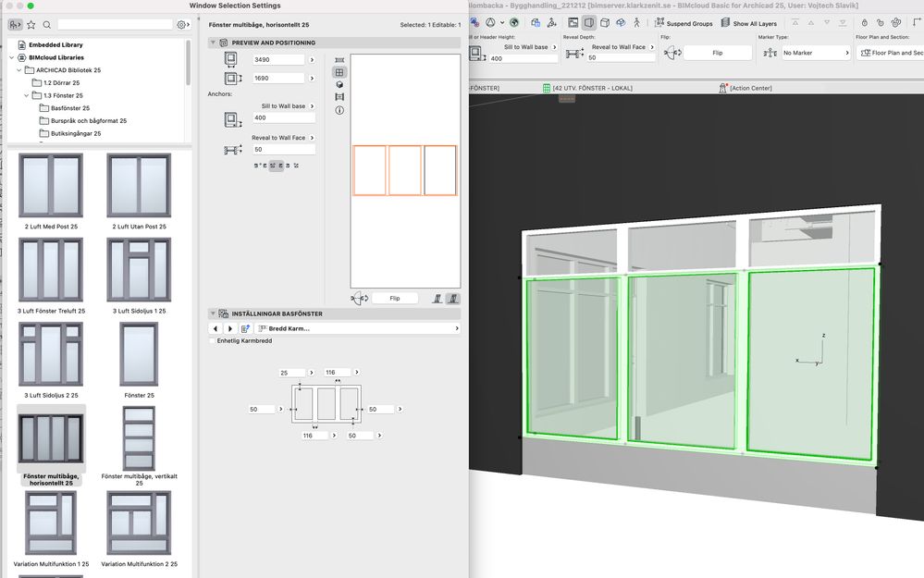Go to next settings page arrow
Image resolution: width=924 pixels, height=578 pixels.
click(x=229, y=328)
